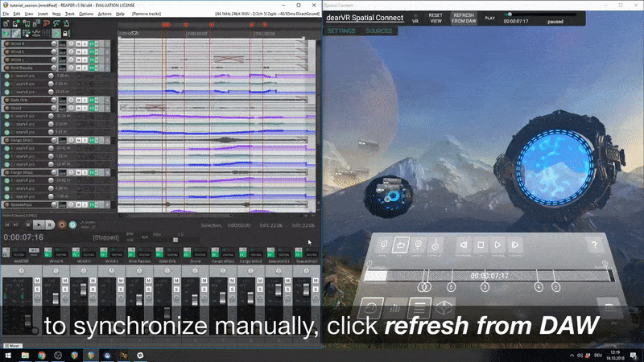The width and height of the screenshot is (644, 362).
Task: Click timeline marker 4 in dearVR panel
Action: (x=539, y=287)
